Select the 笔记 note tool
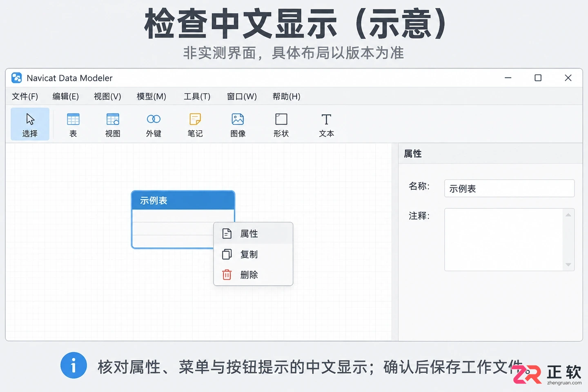Image resolution: width=588 pixels, height=392 pixels. pyautogui.click(x=195, y=124)
